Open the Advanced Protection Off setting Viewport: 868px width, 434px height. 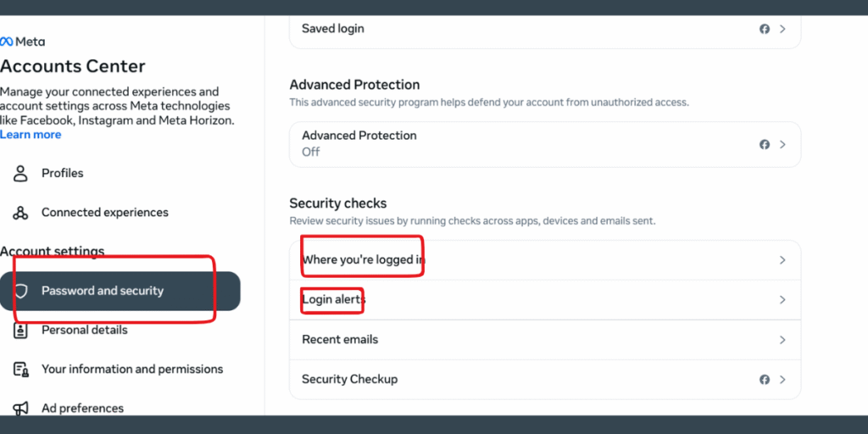[545, 144]
